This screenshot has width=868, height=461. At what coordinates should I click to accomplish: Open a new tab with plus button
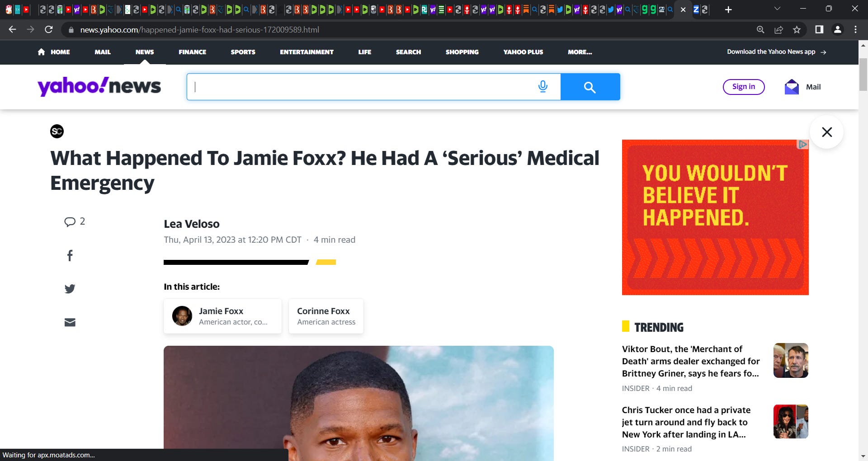pyautogui.click(x=728, y=9)
